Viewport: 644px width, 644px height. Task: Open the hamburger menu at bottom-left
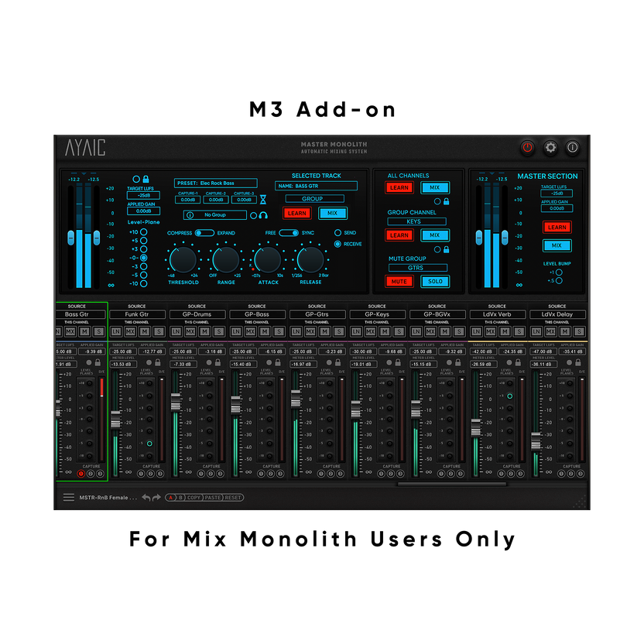(x=69, y=498)
